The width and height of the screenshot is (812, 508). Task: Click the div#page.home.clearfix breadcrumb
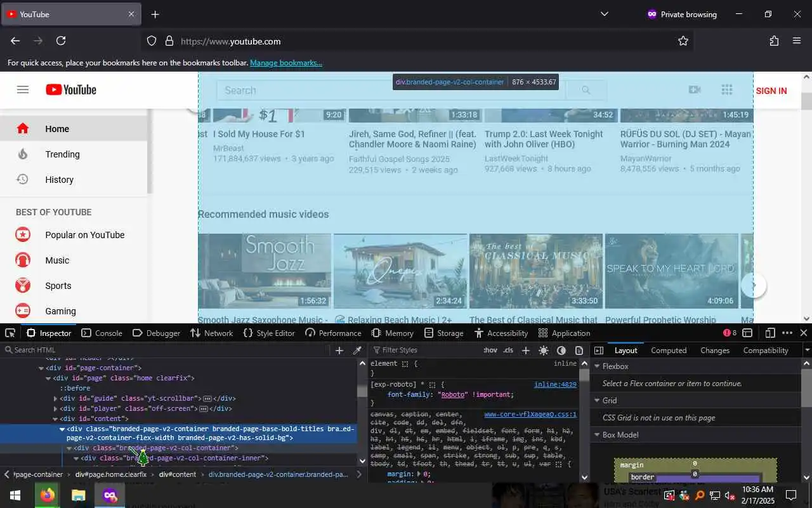click(111, 474)
